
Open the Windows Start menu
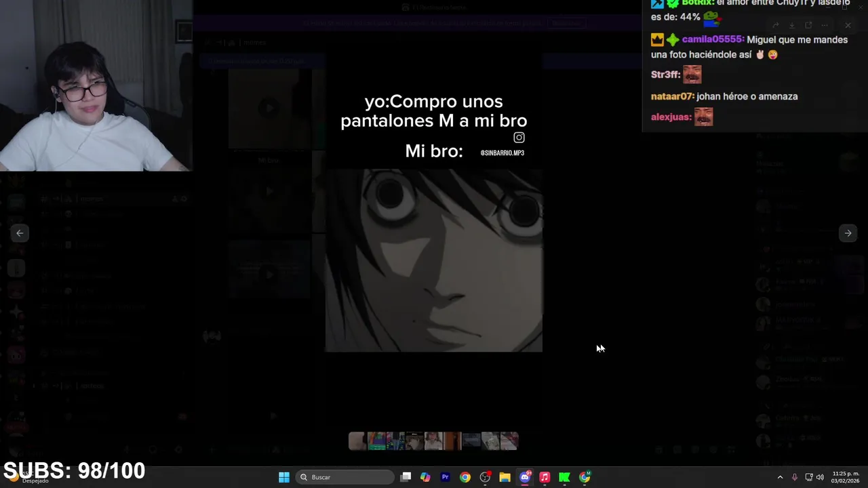pyautogui.click(x=284, y=477)
